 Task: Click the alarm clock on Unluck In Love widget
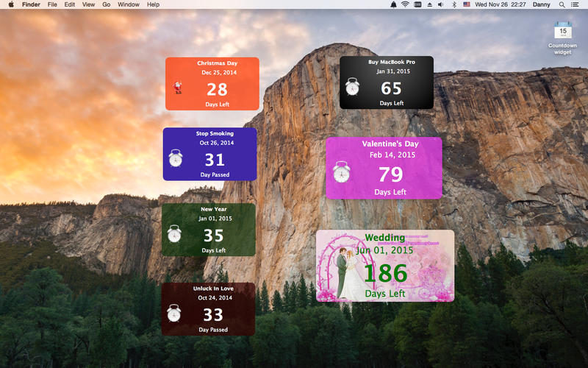(174, 314)
